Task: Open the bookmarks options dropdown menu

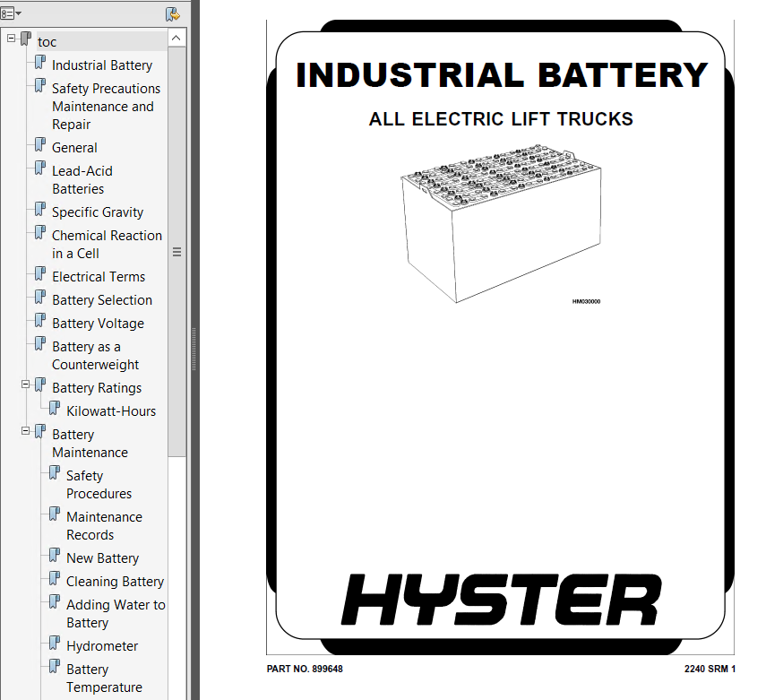Action: pos(11,13)
